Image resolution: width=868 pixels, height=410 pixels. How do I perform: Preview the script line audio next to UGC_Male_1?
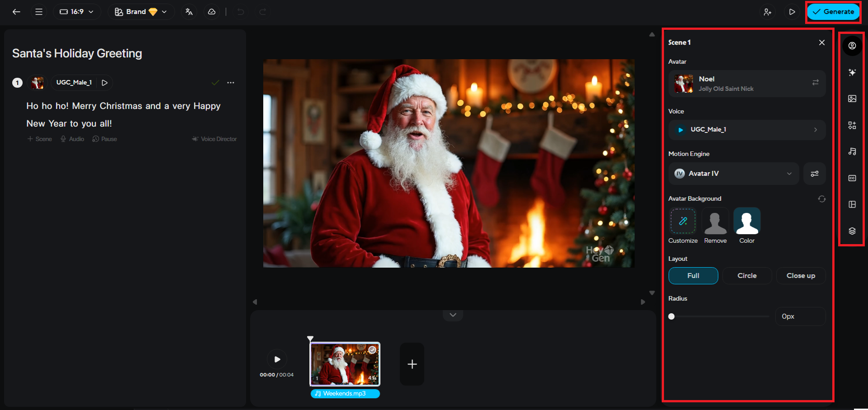point(104,83)
